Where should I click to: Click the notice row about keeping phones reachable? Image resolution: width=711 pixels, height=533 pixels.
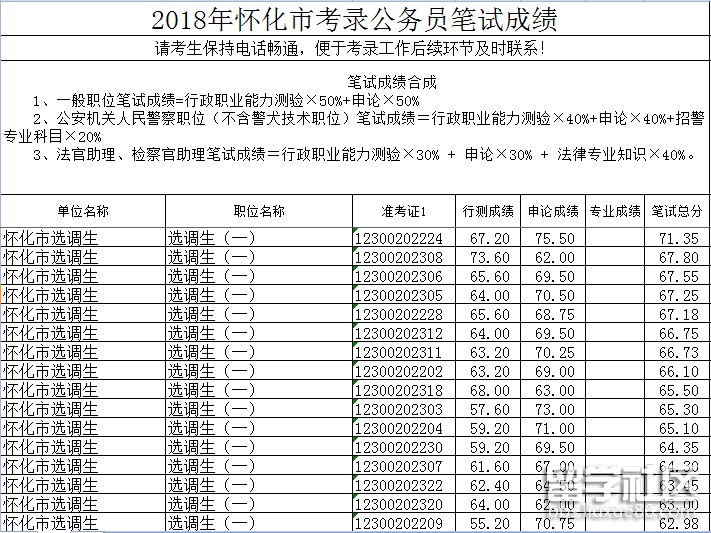pos(355,49)
